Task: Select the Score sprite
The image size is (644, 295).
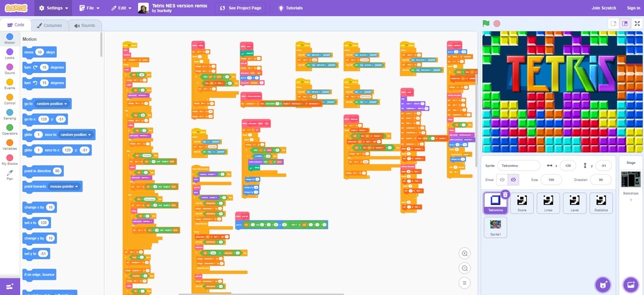Action: coord(522,203)
